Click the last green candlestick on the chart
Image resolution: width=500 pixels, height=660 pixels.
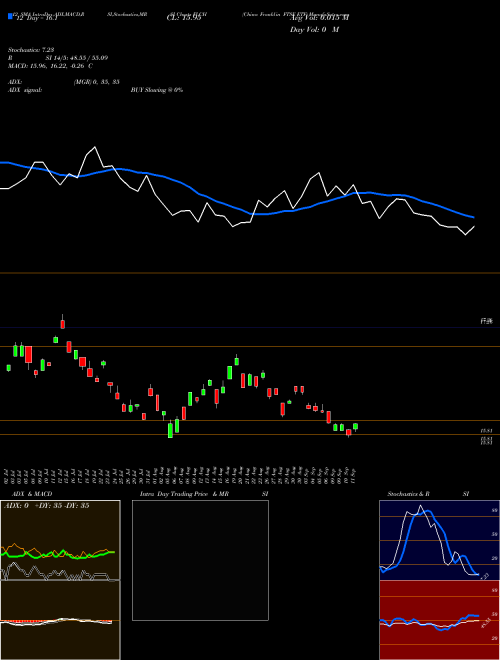[x=355, y=427]
